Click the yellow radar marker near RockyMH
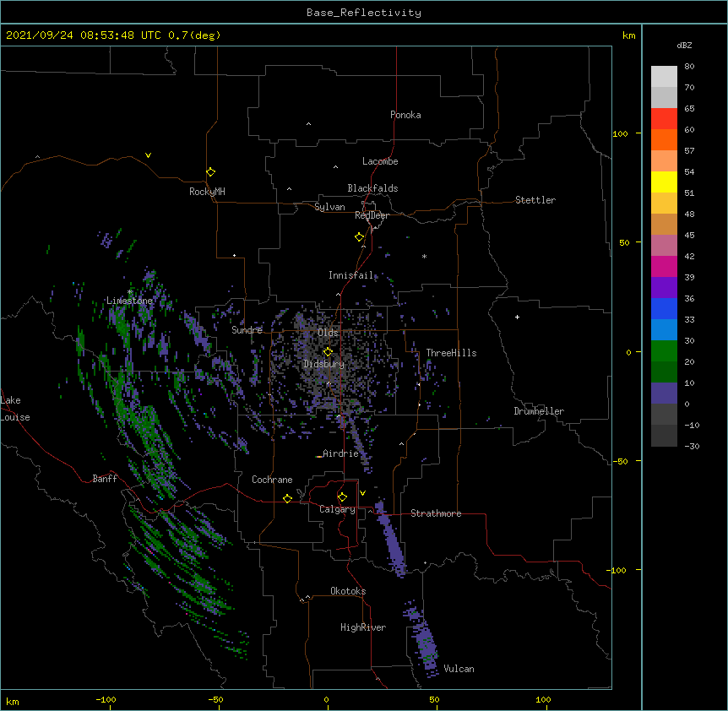 [x=210, y=172]
